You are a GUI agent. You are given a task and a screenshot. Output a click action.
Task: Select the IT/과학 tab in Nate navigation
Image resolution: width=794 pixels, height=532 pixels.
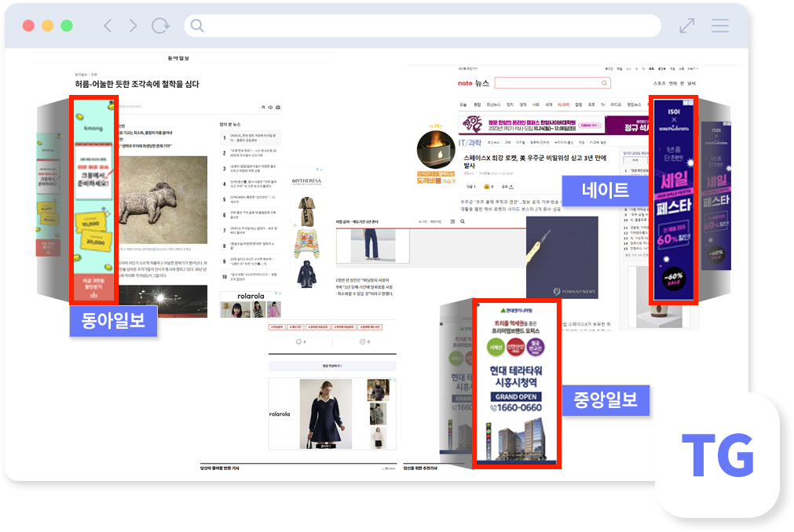tap(563, 104)
